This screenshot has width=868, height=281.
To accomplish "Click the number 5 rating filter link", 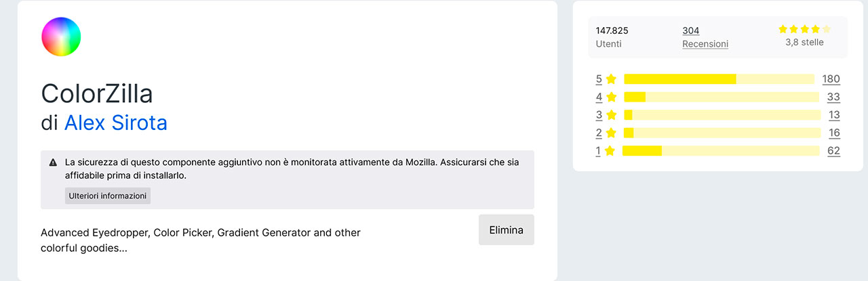I will 599,79.
